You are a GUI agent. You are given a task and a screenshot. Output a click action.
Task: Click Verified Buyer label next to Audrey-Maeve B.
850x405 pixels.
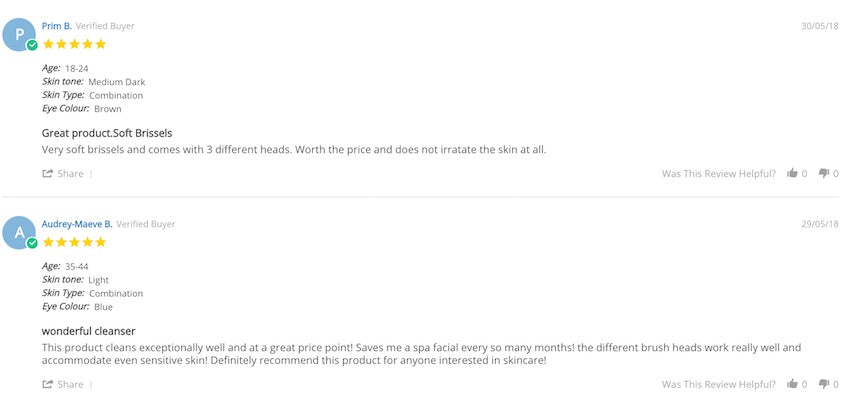146,224
